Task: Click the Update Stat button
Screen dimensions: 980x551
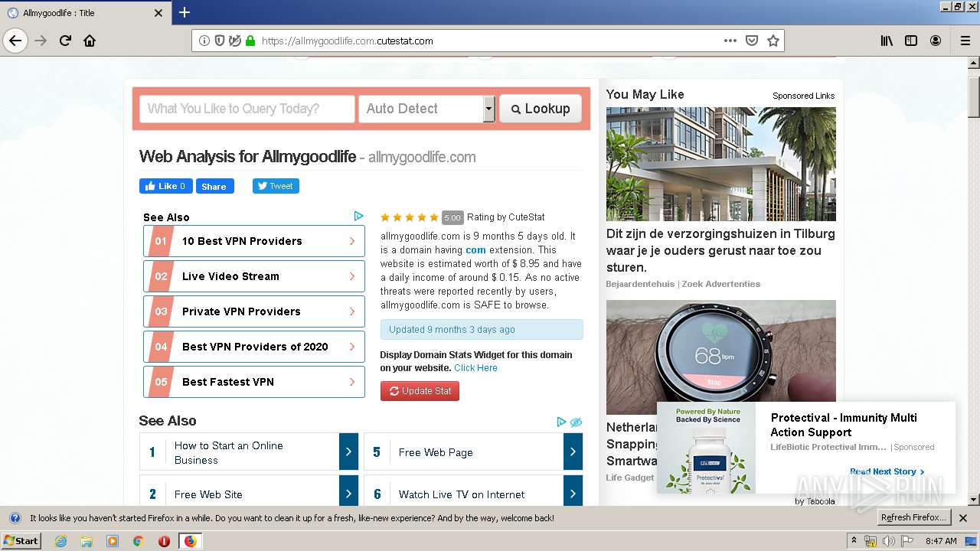Action: coord(420,391)
